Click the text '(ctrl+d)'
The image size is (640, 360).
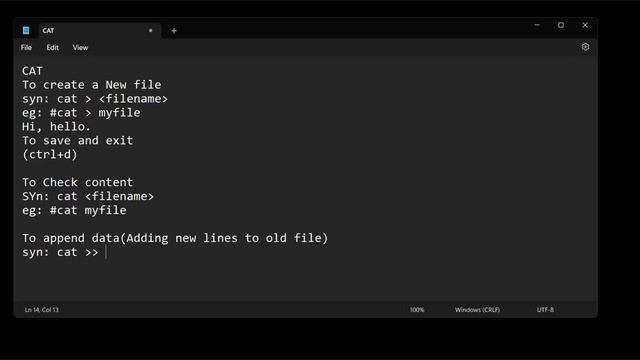pyautogui.click(x=50, y=155)
